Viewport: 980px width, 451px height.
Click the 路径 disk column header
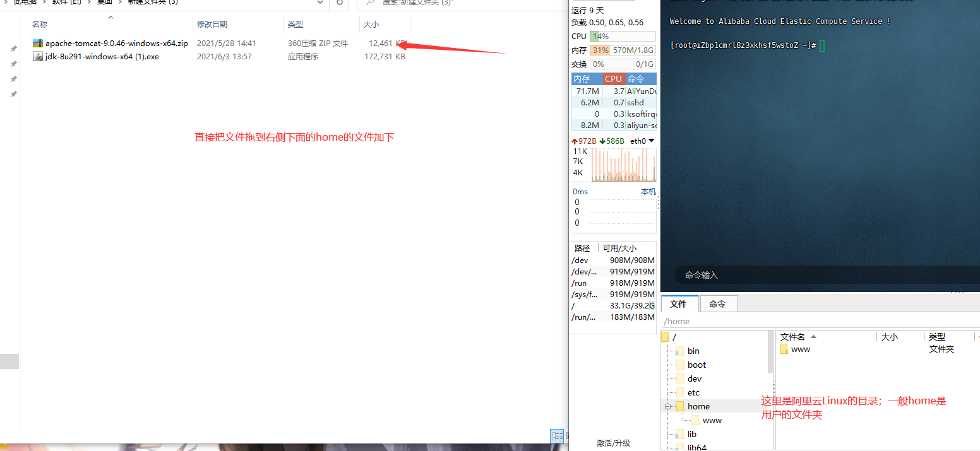(x=583, y=248)
